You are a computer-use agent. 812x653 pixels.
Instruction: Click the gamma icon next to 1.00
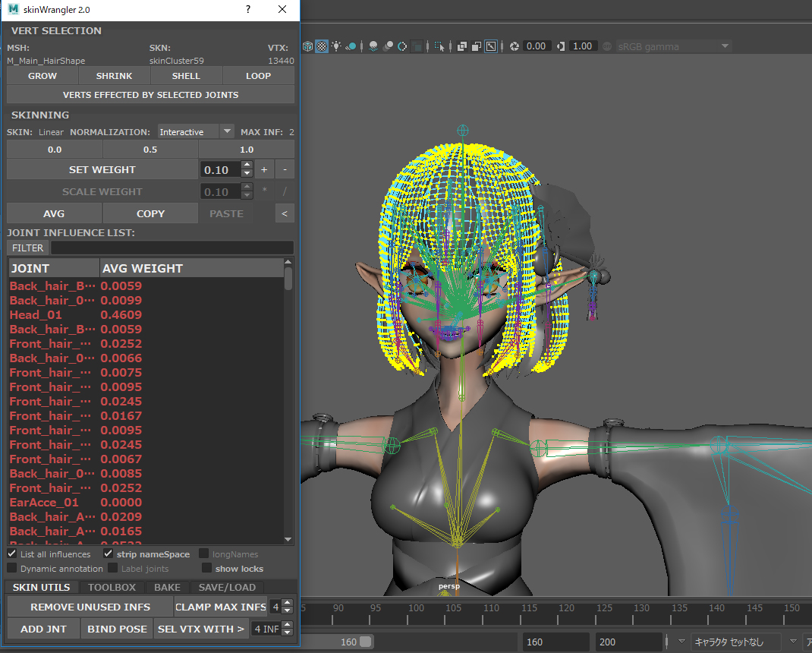[560, 46]
